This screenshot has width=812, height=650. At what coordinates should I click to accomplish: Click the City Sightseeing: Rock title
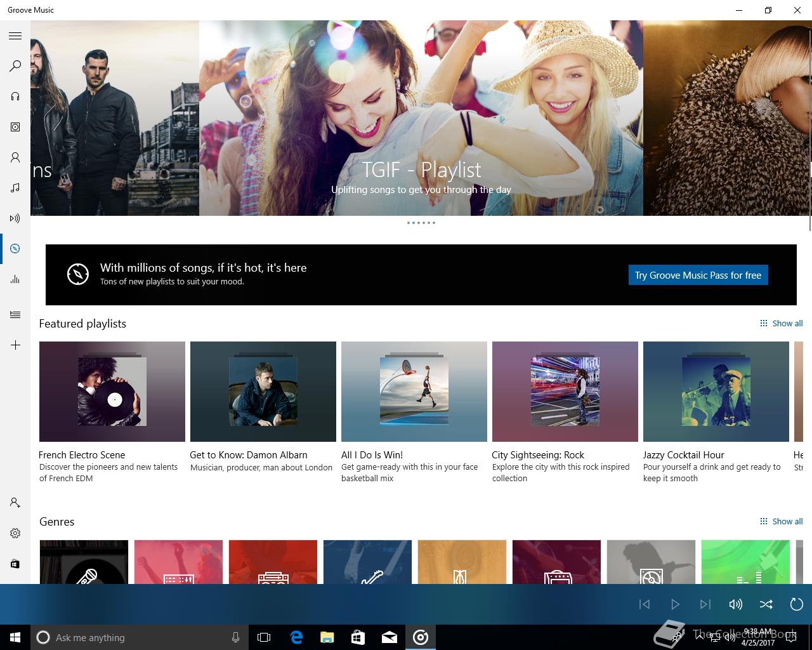(x=538, y=454)
